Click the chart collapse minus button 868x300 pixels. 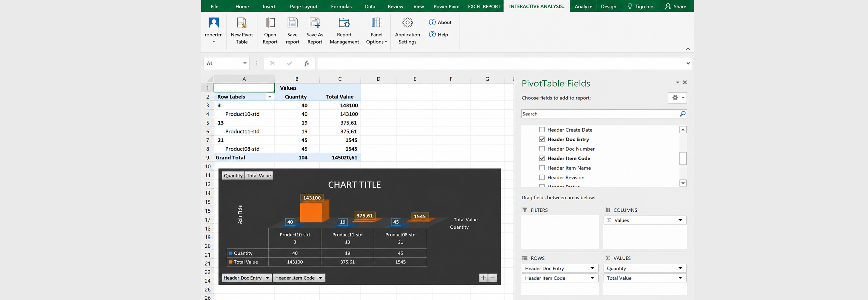pyautogui.click(x=492, y=278)
